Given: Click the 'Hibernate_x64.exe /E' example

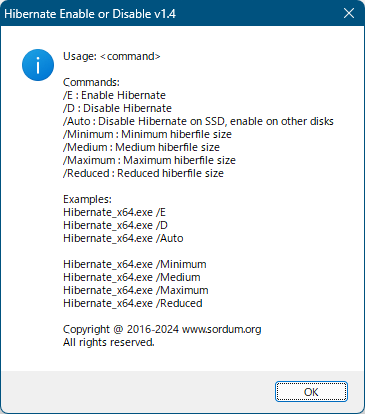Looking at the screenshot, I should [x=114, y=212].
